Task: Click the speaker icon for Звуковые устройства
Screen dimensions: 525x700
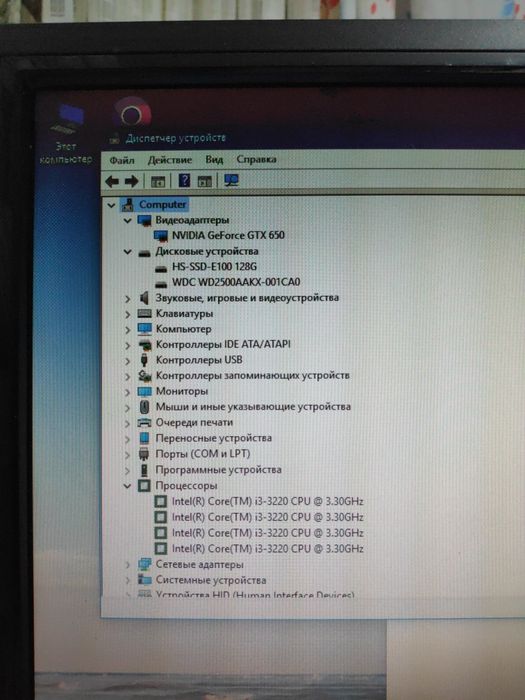Action: coord(144,298)
